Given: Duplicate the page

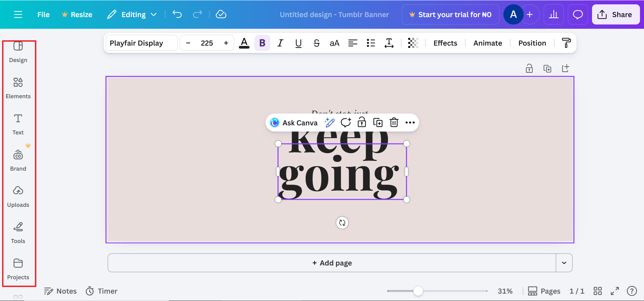Looking at the screenshot, I should tap(547, 68).
